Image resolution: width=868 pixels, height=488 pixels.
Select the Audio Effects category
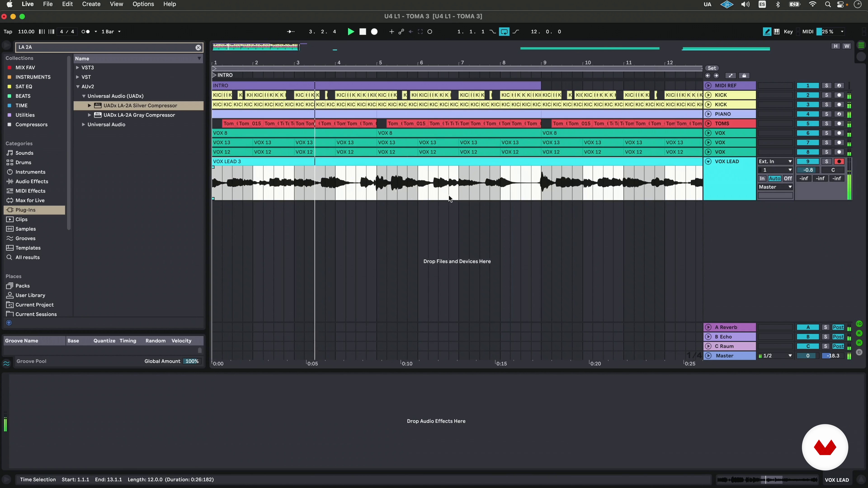pos(32,181)
